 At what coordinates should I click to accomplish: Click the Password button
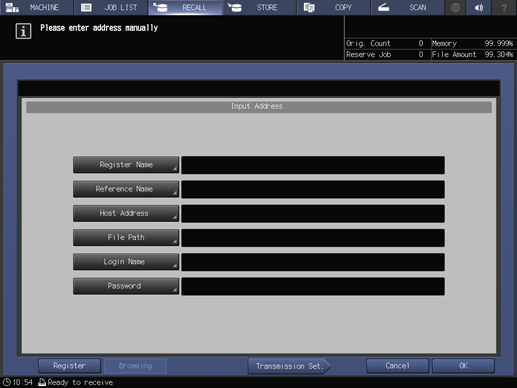[x=126, y=286]
